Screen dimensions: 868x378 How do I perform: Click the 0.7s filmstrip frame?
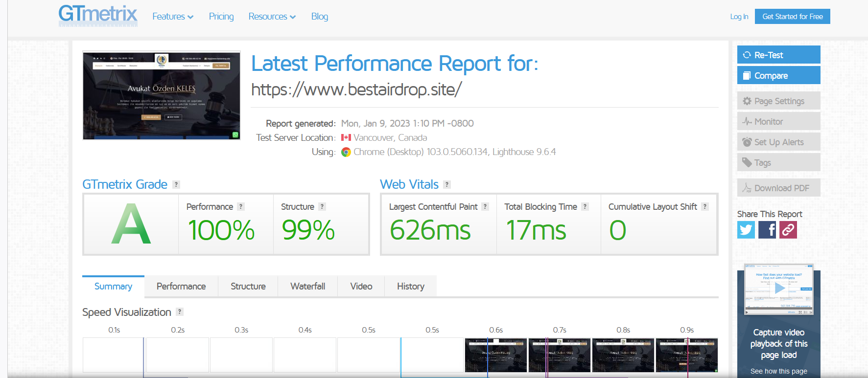[560, 355]
